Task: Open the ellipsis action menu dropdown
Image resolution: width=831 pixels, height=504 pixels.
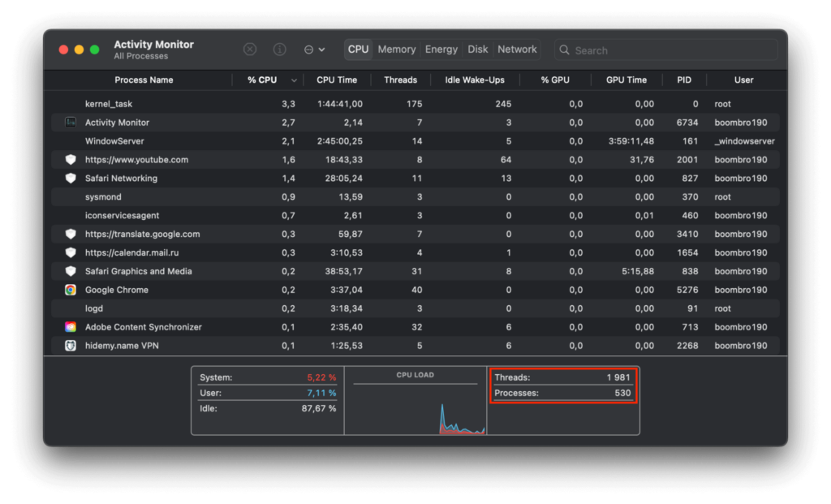Action: pyautogui.click(x=313, y=50)
